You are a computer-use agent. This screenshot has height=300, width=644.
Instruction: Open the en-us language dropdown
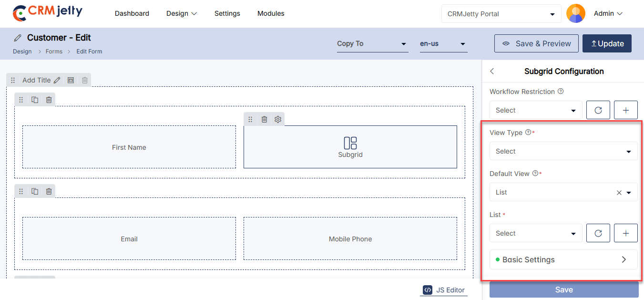coord(443,44)
